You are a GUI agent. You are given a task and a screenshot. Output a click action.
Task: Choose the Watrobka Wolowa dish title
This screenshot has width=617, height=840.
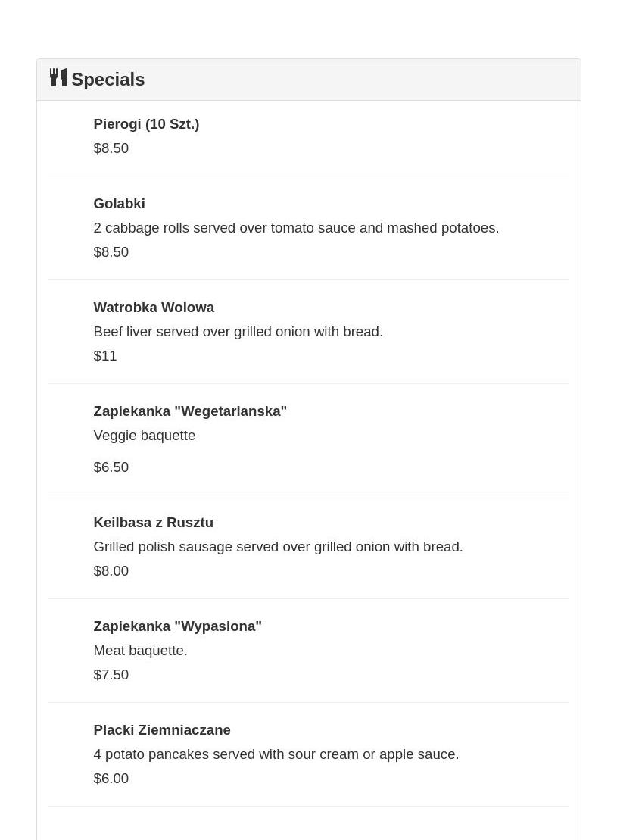tap(154, 308)
